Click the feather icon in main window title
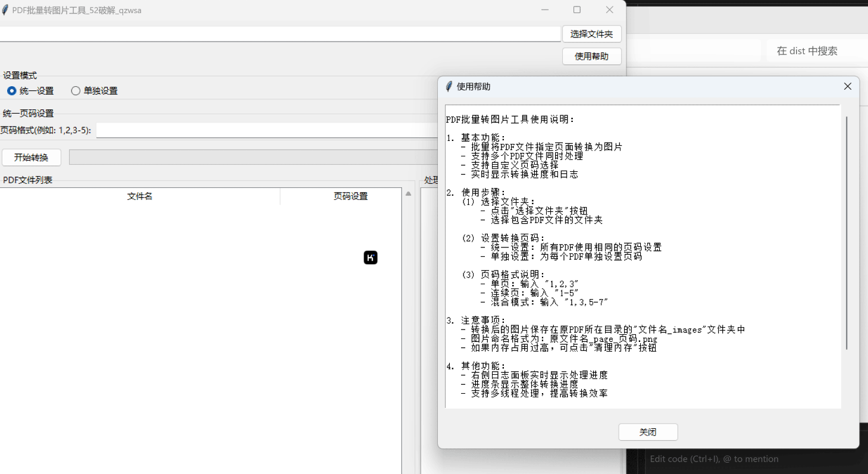The height and width of the screenshot is (474, 868). 5,10
